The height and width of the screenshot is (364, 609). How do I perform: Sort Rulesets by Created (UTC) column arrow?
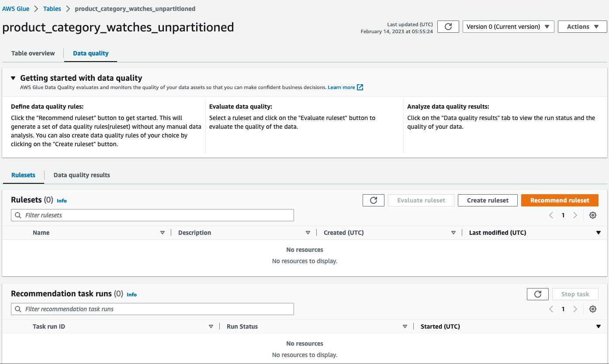pyautogui.click(x=453, y=233)
